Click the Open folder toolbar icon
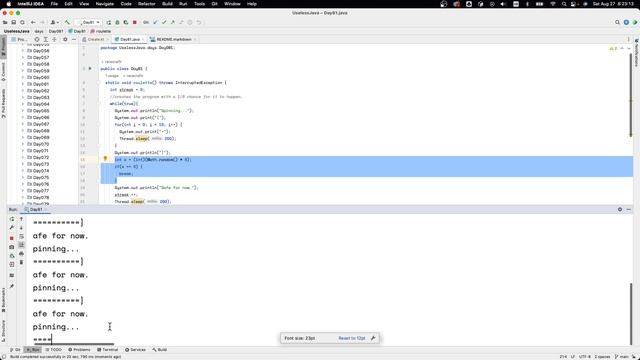This screenshot has width=640, height=360. point(5,22)
